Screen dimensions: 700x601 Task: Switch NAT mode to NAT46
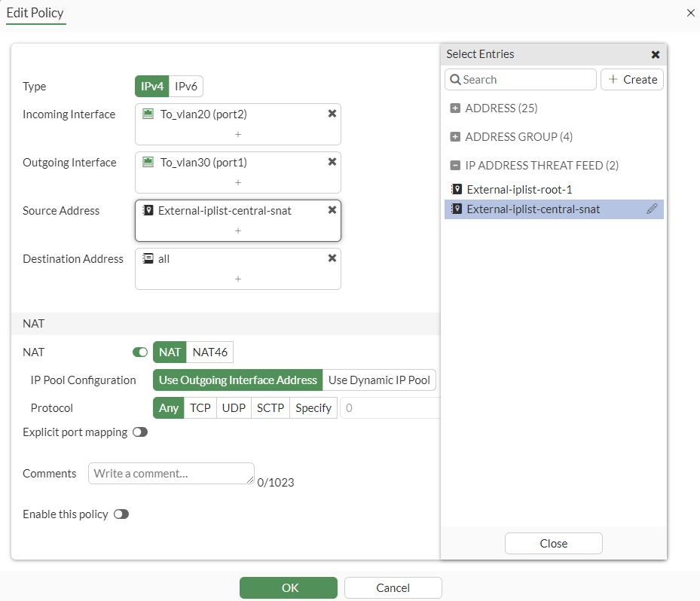click(209, 352)
